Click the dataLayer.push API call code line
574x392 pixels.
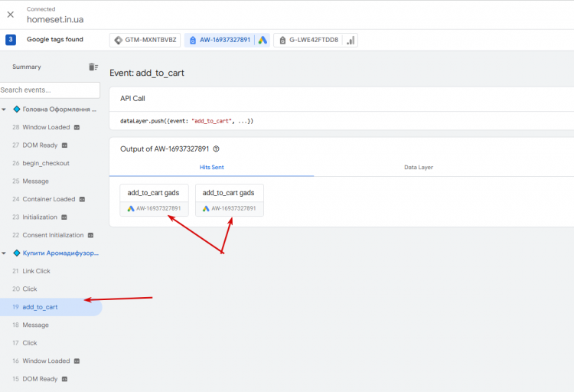pyautogui.click(x=187, y=121)
